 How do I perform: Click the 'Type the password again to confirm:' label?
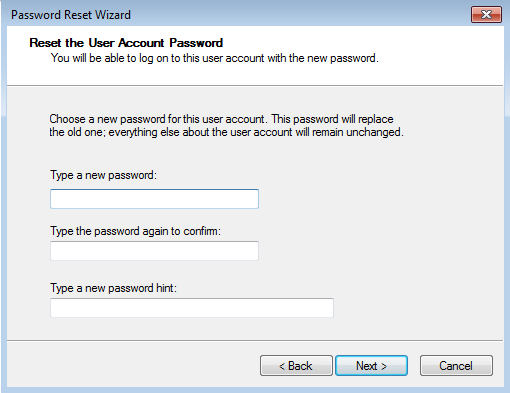coord(135,231)
